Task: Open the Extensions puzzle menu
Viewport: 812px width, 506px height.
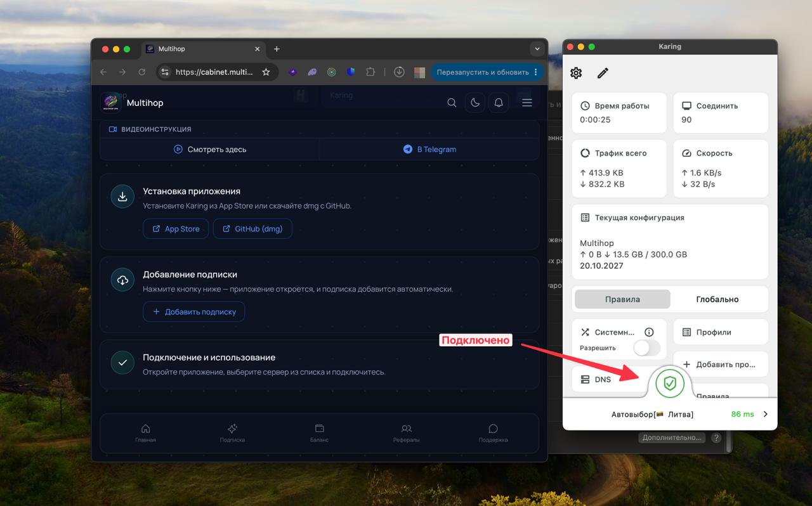Action: point(370,72)
